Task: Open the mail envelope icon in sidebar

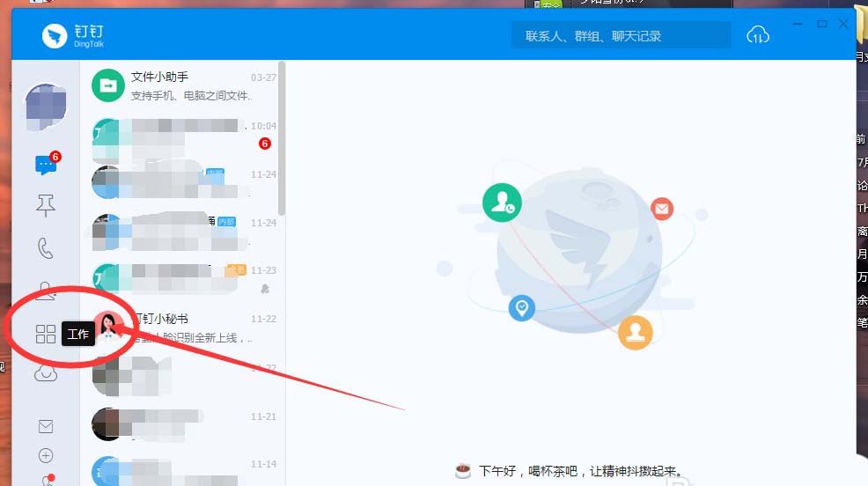Action: click(x=46, y=426)
